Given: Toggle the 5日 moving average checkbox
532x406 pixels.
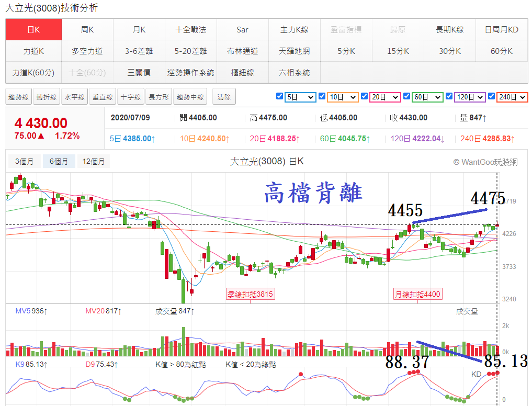Looking at the screenshot, I should [x=279, y=96].
